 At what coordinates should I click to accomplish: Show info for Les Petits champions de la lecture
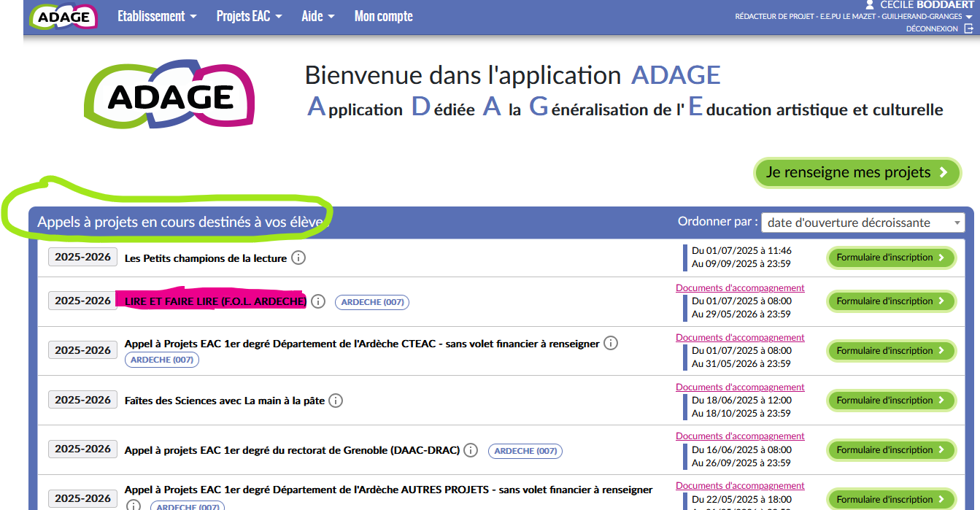coord(298,258)
